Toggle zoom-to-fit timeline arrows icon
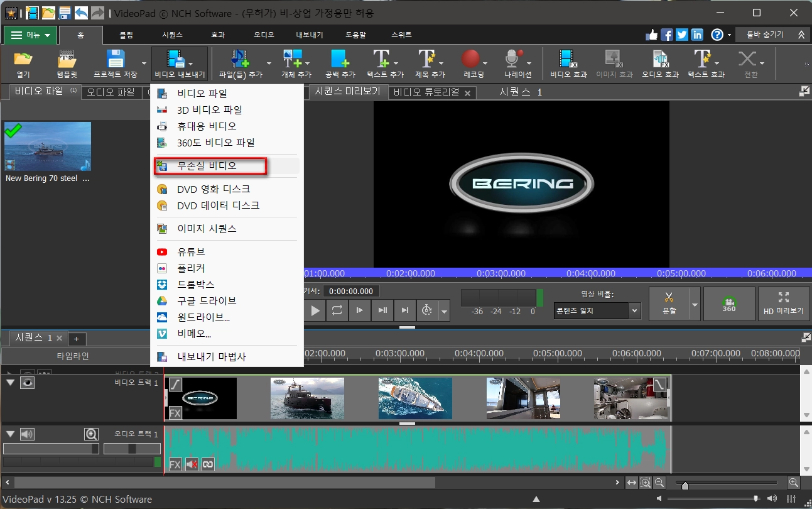812x509 pixels. (x=632, y=483)
